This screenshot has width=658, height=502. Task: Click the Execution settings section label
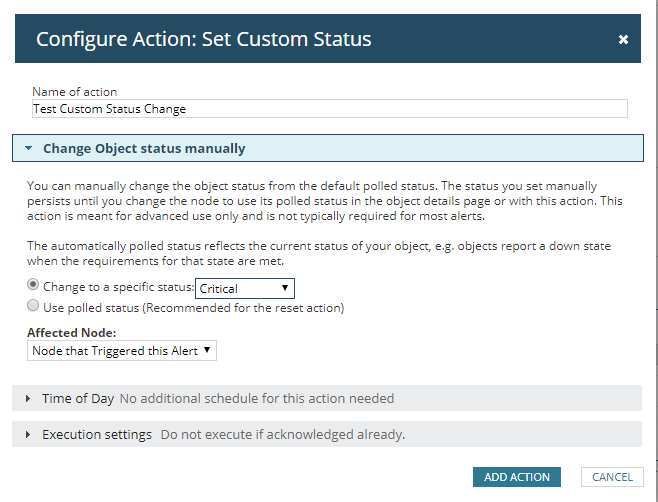[97, 435]
